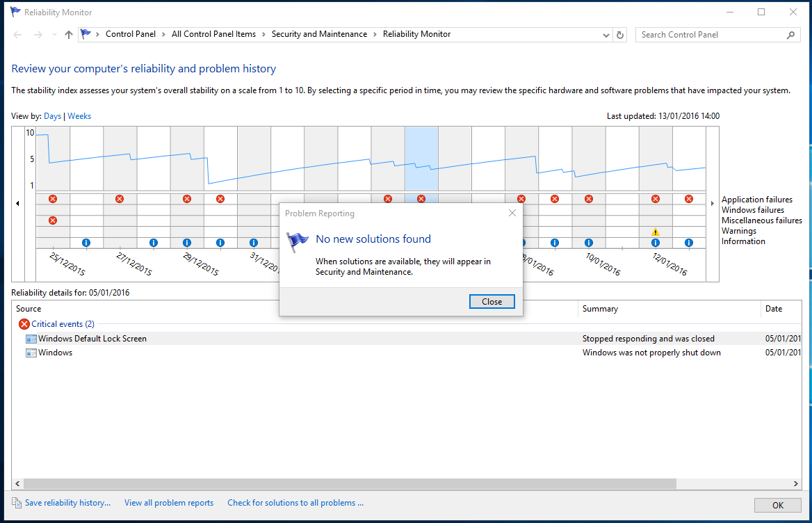Switch chart view to Days

click(52, 116)
